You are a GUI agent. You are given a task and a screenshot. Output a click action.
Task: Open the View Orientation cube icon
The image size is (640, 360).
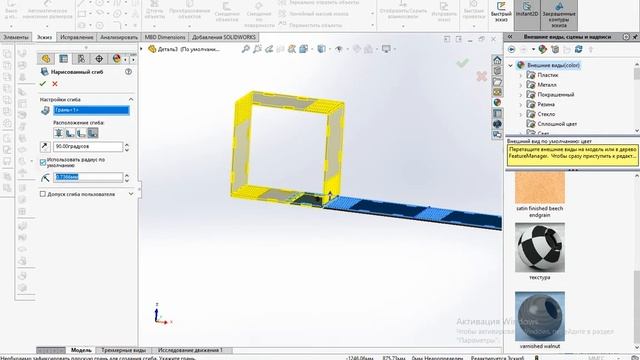pos(303,49)
